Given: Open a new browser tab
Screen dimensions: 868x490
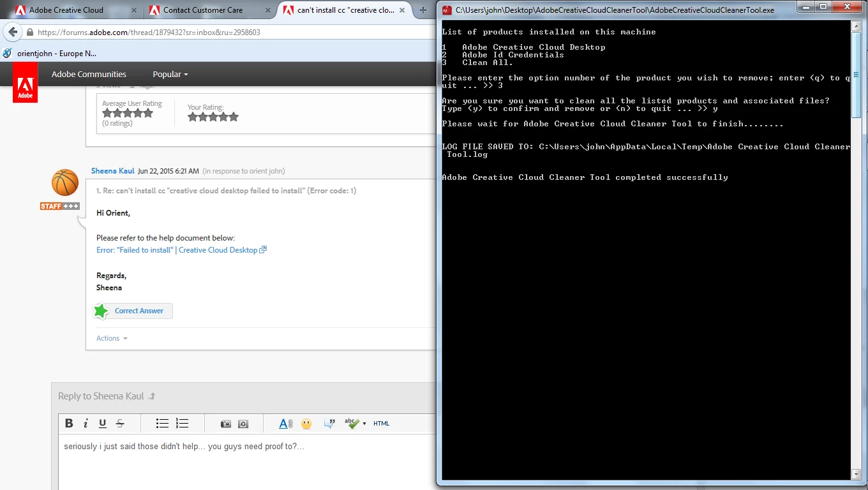Looking at the screenshot, I should click(423, 10).
